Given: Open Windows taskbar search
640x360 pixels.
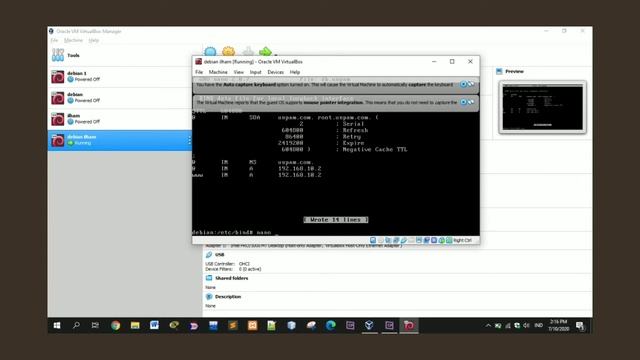Looking at the screenshot, I should 76,325.
